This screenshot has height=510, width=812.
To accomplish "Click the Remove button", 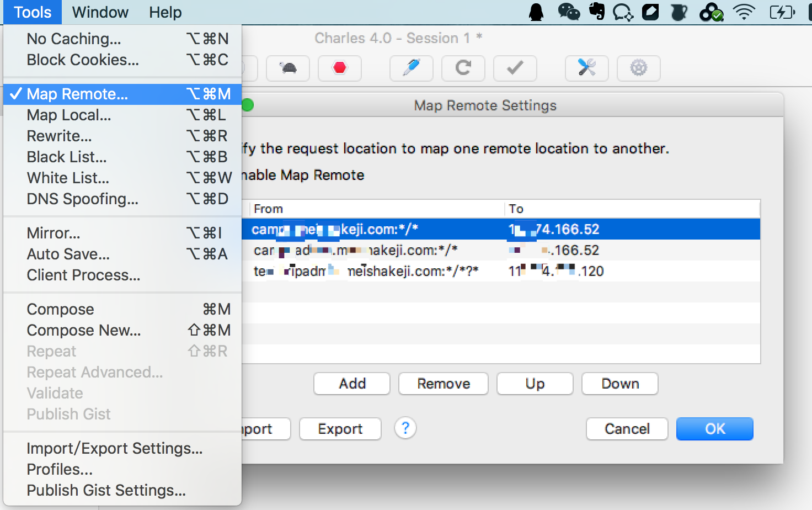I will coord(444,384).
